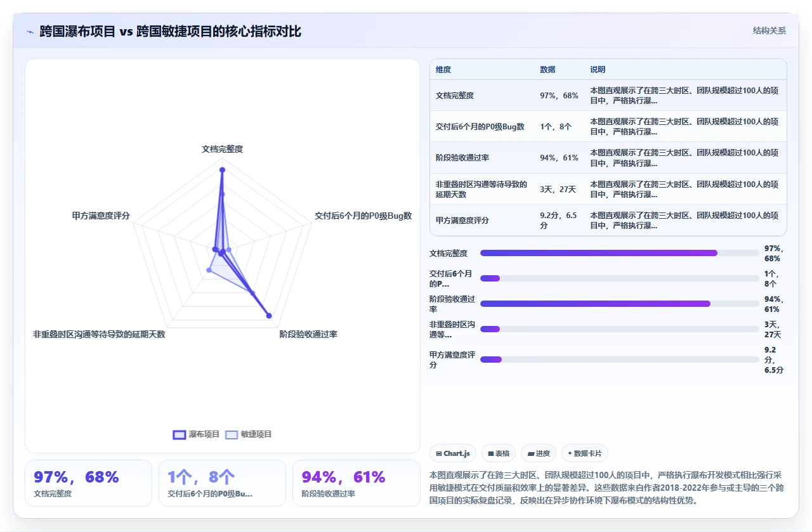Select the 表格 tag chip
This screenshot has width=812, height=532.
click(x=498, y=453)
